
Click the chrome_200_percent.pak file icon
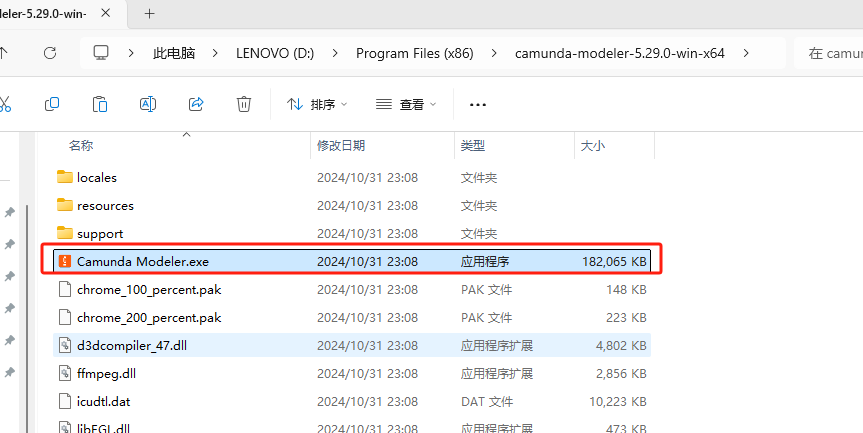pos(65,317)
